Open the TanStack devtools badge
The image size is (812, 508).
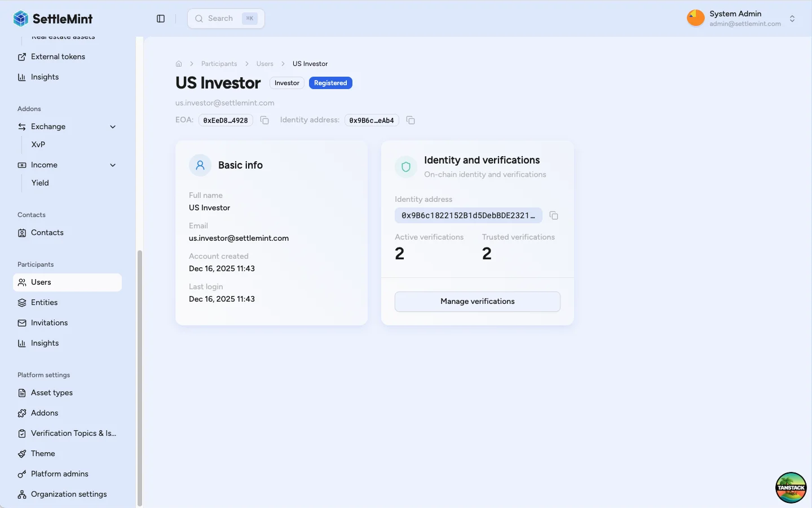tap(791, 487)
